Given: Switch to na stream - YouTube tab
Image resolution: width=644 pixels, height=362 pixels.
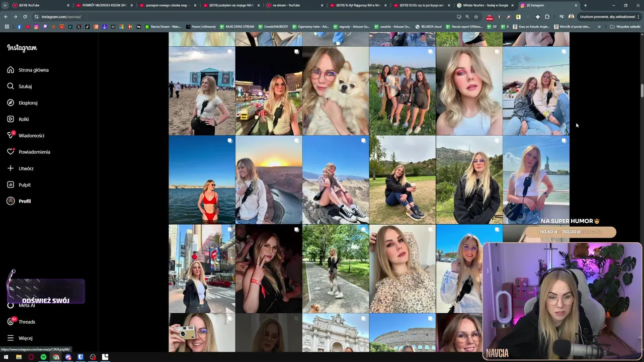Looking at the screenshot, I should [294, 5].
